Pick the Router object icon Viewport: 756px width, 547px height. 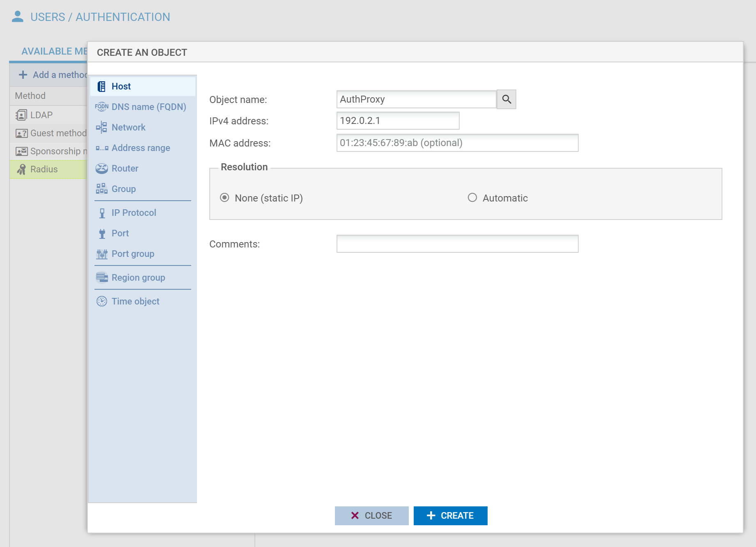101,169
